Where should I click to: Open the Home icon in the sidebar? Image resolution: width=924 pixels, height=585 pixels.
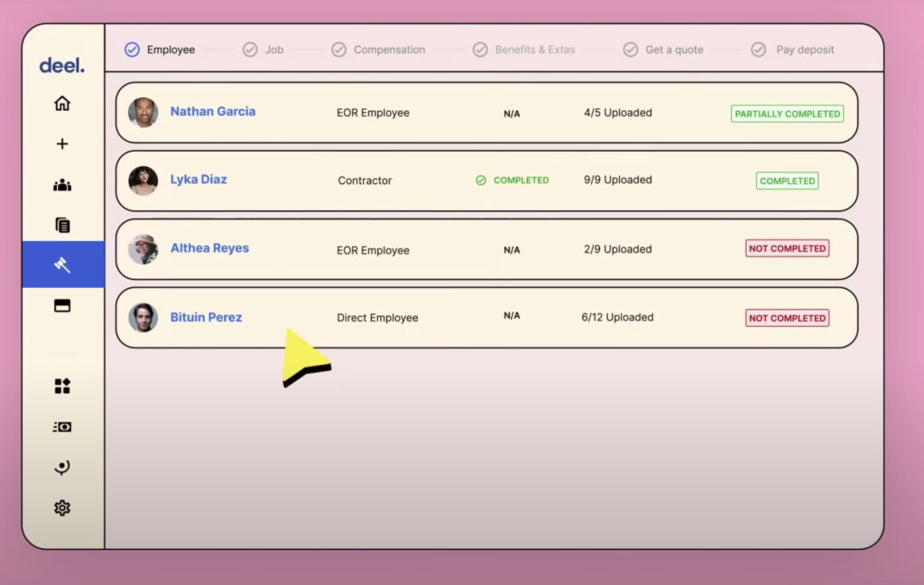[x=62, y=104]
